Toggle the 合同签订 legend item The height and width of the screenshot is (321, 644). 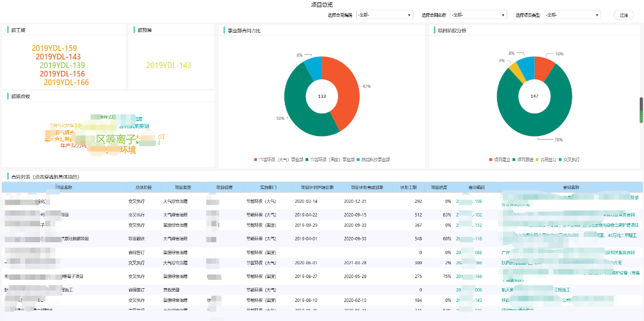coord(546,159)
